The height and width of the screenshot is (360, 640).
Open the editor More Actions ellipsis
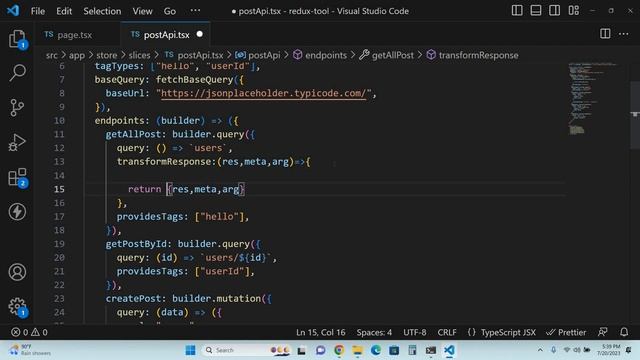[x=624, y=34]
